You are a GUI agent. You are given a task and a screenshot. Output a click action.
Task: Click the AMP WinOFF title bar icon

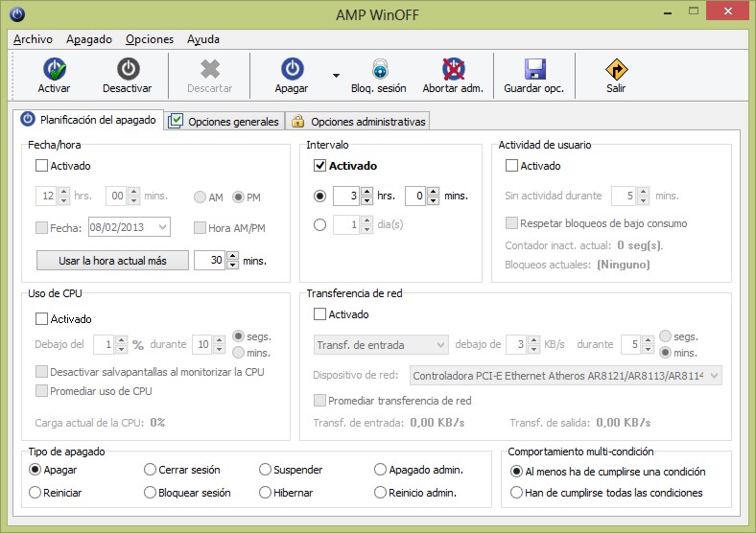click(17, 14)
